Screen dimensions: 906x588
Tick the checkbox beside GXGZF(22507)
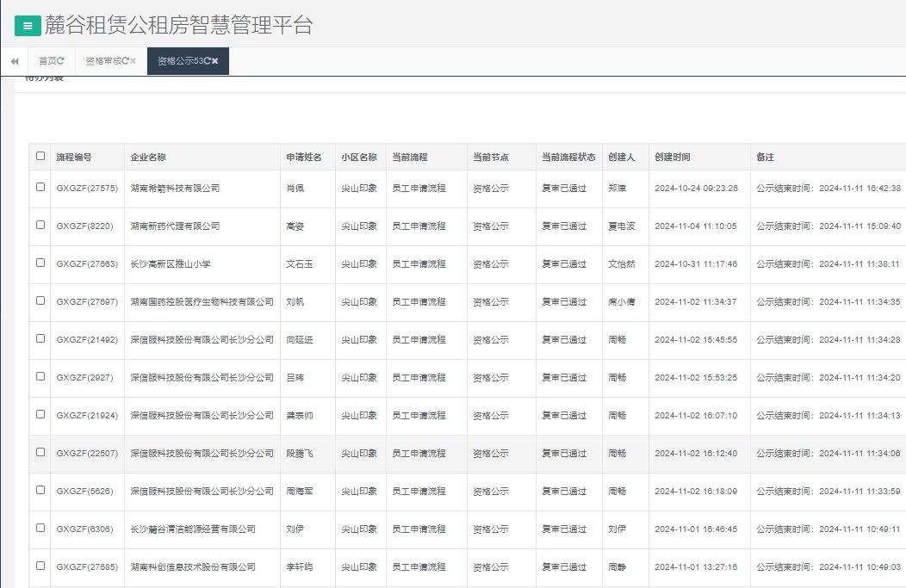click(x=40, y=452)
